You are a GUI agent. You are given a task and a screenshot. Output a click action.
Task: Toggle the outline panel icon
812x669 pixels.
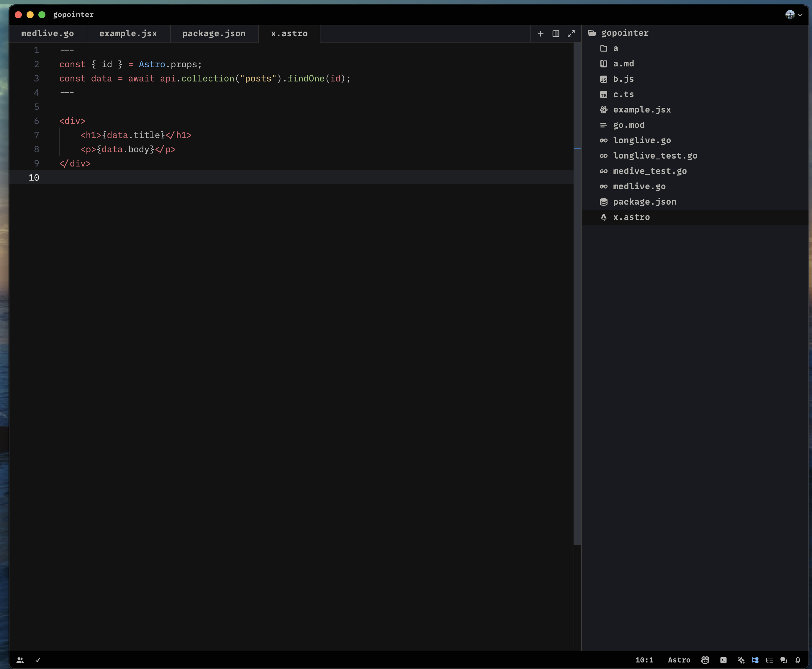pos(769,660)
